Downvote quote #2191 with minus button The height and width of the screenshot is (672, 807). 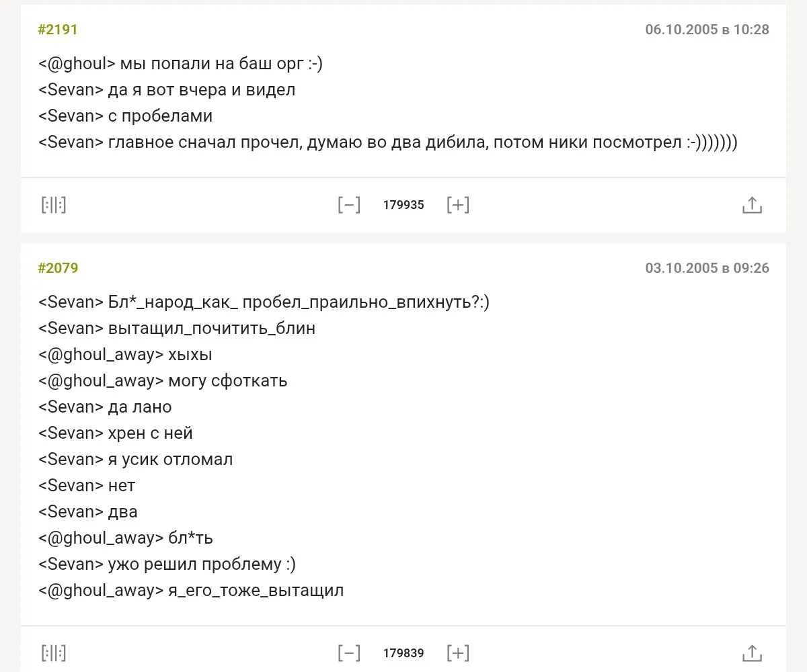coord(349,205)
